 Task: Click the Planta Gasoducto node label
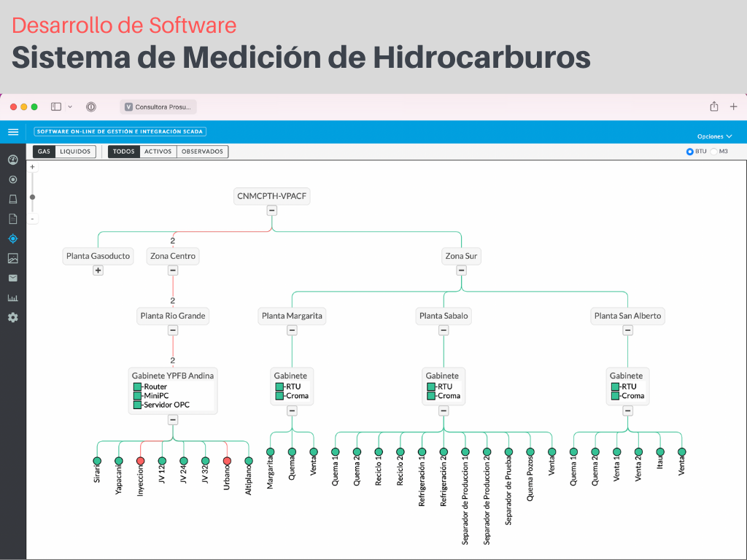98,256
